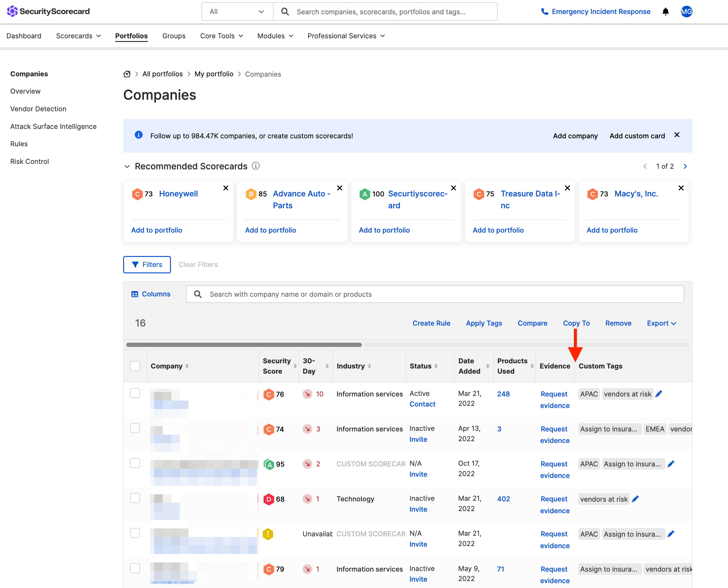Select the row with score 95
The height and width of the screenshot is (588, 728).
point(135,463)
